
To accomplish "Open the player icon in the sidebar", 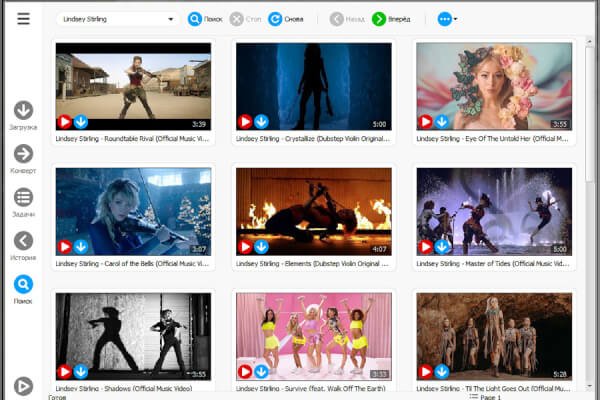I will [23, 386].
